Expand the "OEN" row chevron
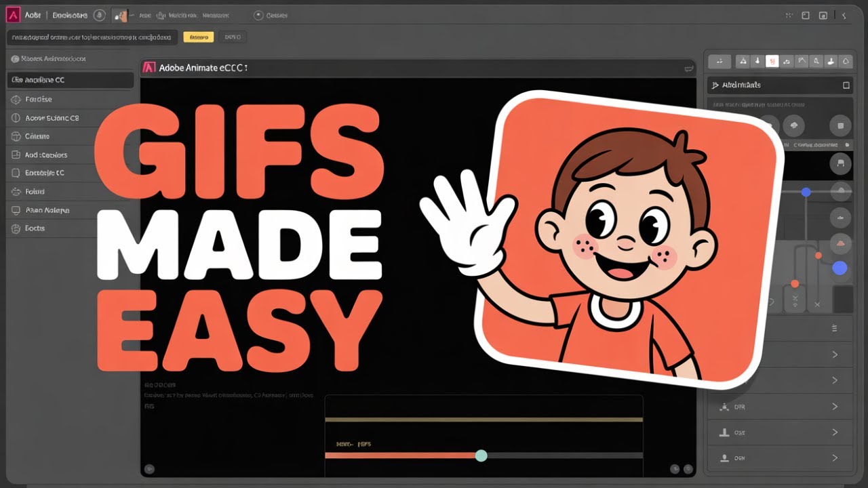 point(835,457)
